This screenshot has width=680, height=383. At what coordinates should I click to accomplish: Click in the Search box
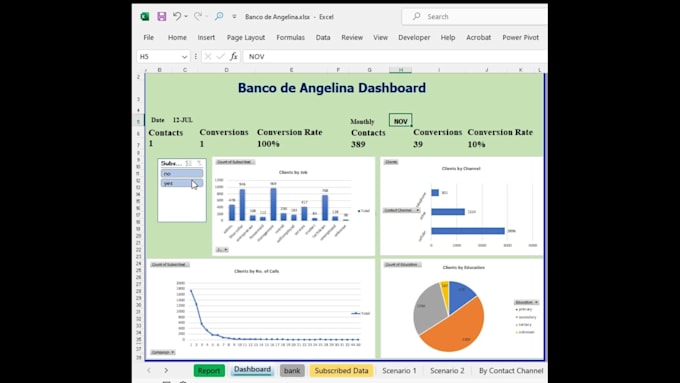click(475, 16)
